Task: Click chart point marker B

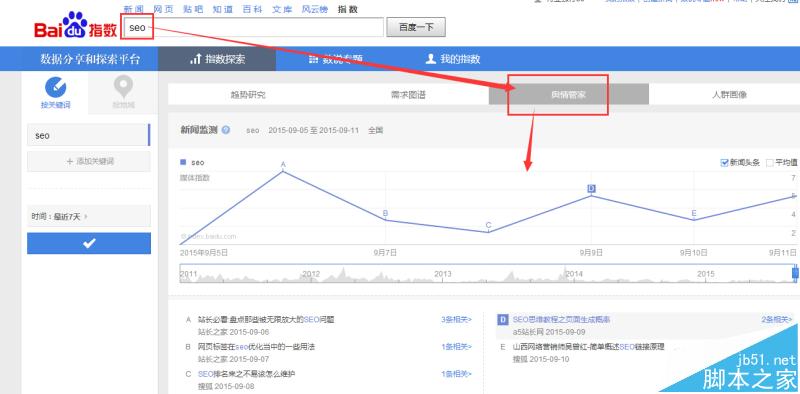Action: coord(385,213)
